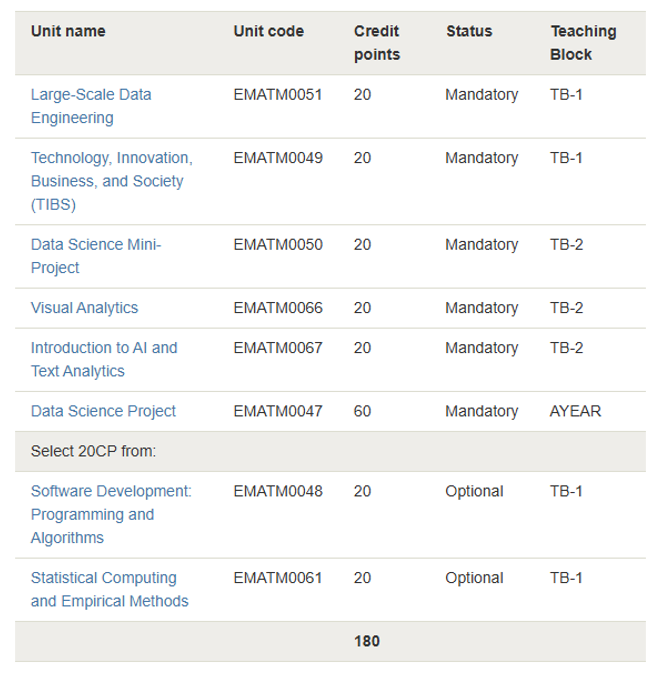
Task: Click the 60 credit points cell
Action: coord(362,411)
